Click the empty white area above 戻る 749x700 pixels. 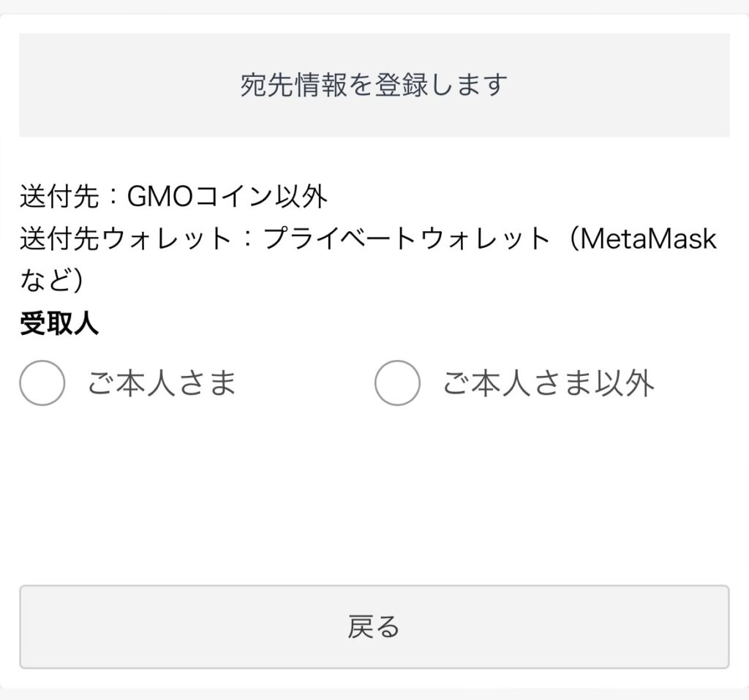coord(374,505)
